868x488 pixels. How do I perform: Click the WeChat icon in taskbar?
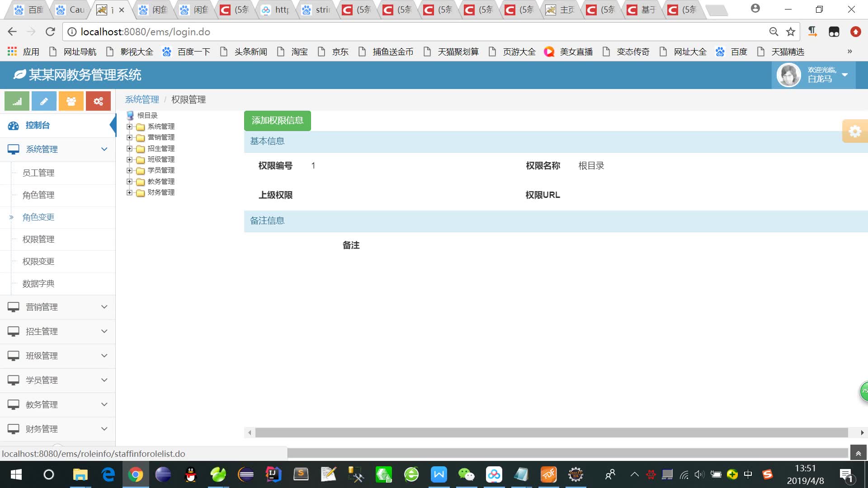(467, 475)
